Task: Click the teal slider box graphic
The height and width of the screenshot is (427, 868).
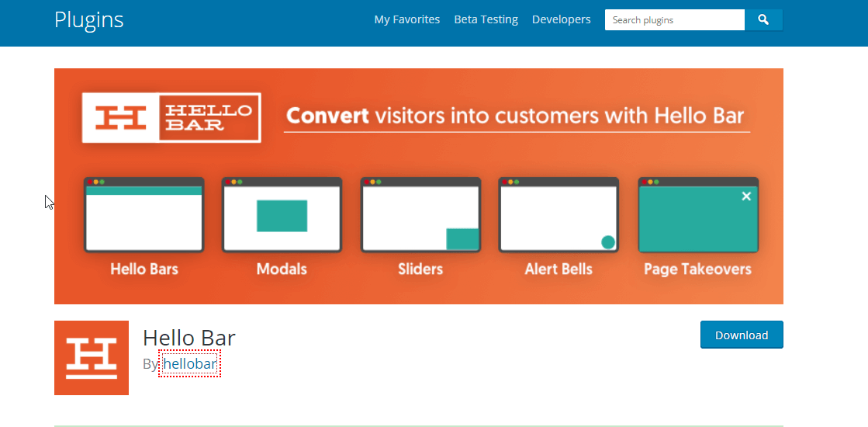Action: [462, 239]
